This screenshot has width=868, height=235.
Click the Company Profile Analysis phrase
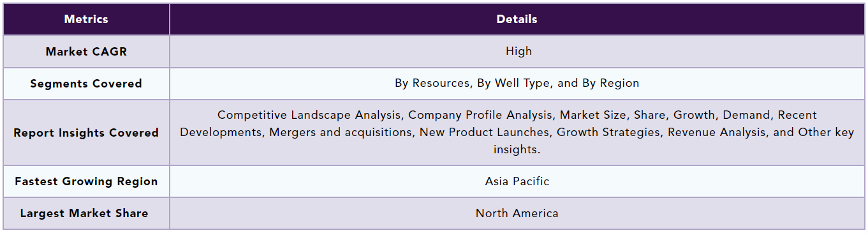coord(479,116)
